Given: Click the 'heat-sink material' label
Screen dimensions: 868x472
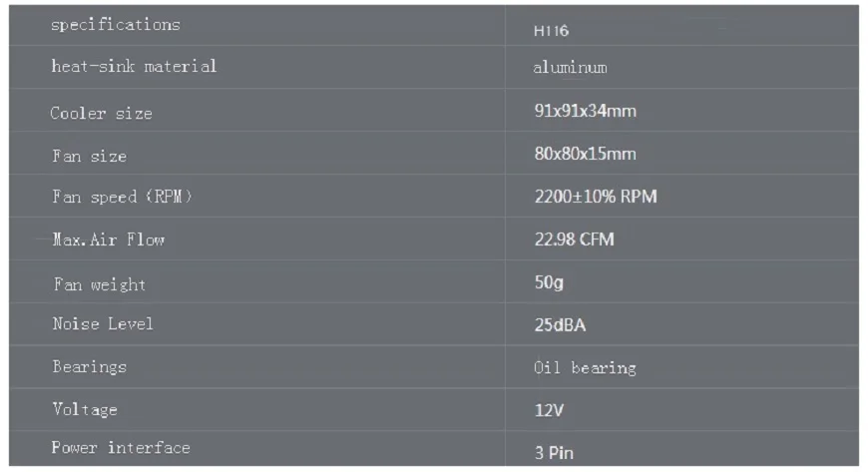Looking at the screenshot, I should (134, 67).
